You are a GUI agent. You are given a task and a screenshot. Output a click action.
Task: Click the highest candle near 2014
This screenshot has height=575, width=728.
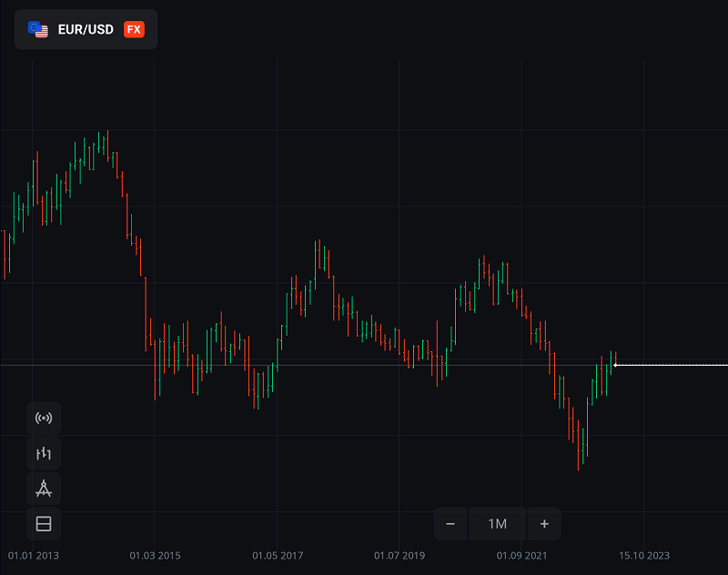[107, 146]
